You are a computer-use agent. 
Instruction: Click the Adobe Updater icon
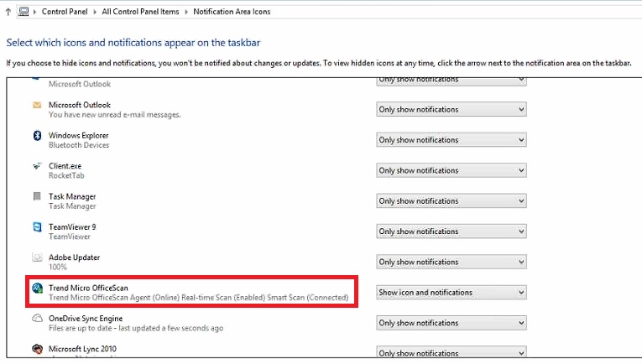pos(37,257)
